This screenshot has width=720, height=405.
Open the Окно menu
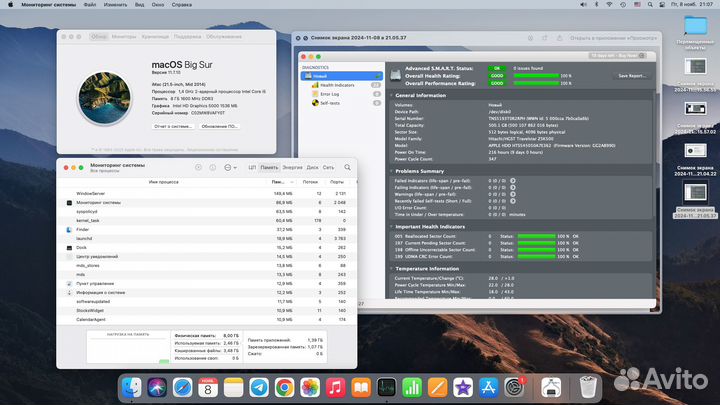pos(158,5)
